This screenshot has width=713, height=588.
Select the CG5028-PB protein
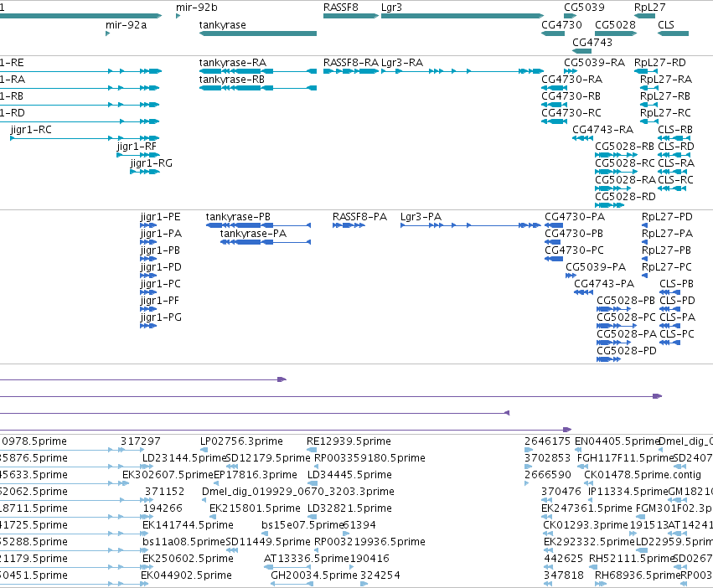(x=614, y=309)
